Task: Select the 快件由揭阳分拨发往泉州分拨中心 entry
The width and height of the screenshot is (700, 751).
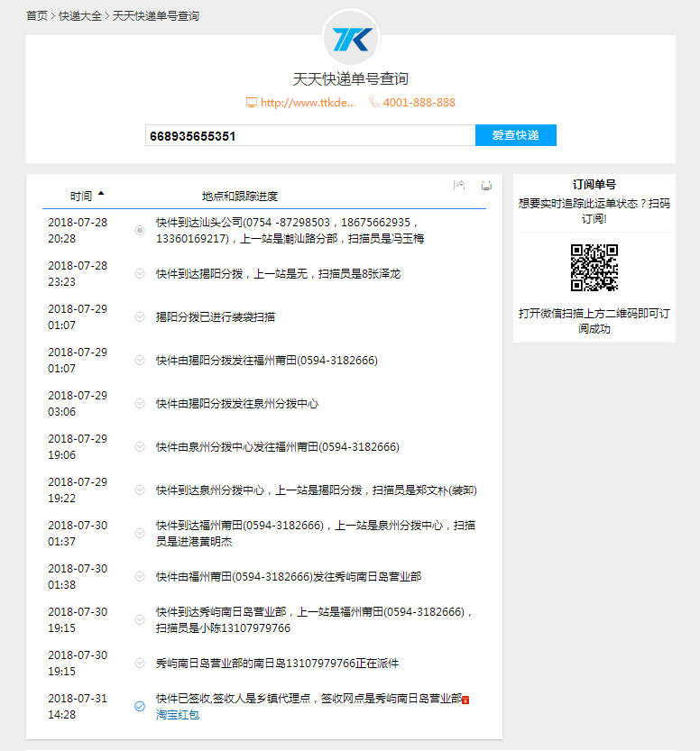Action: (x=236, y=403)
